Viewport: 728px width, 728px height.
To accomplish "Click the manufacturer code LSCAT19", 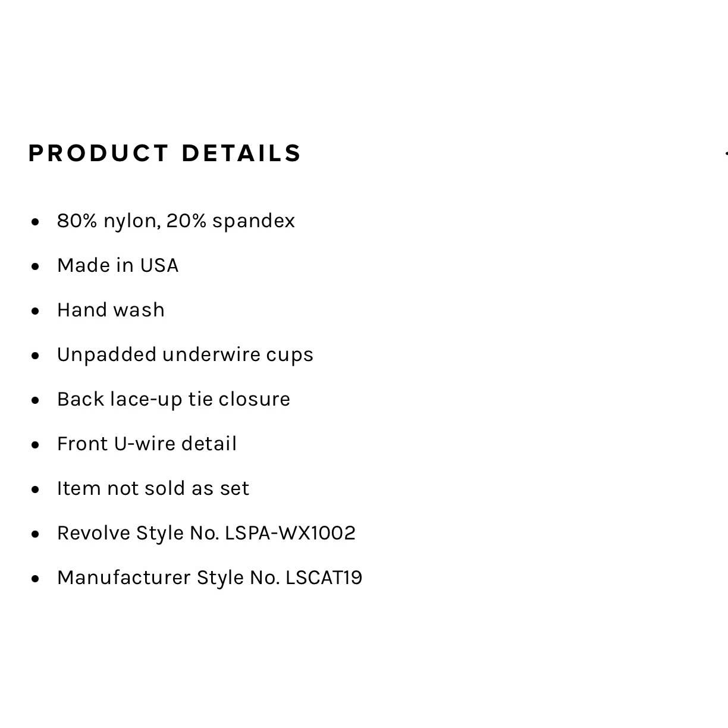I will click(x=324, y=578).
